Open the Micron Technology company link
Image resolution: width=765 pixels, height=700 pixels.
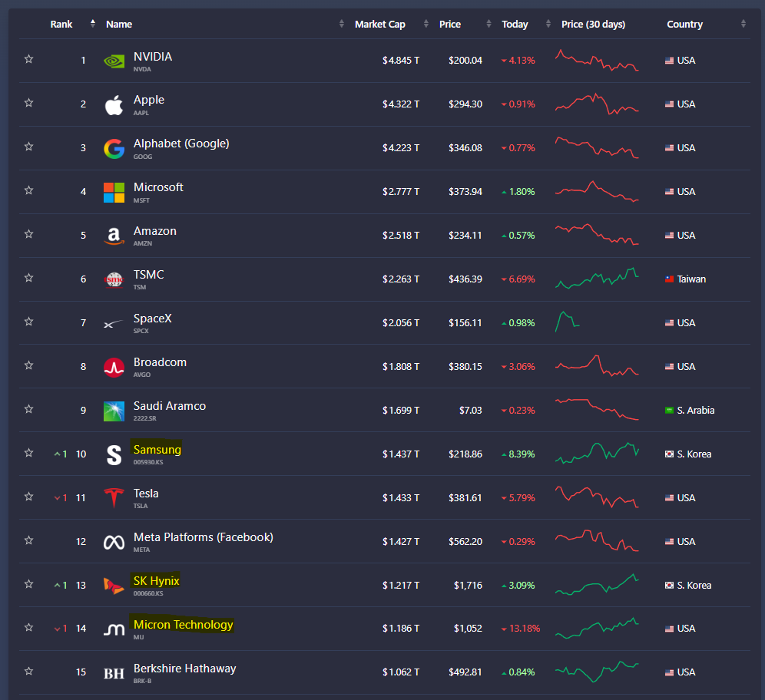coord(184,625)
